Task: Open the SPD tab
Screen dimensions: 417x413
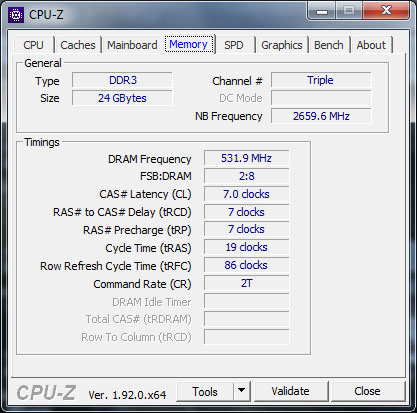Action: 234,45
